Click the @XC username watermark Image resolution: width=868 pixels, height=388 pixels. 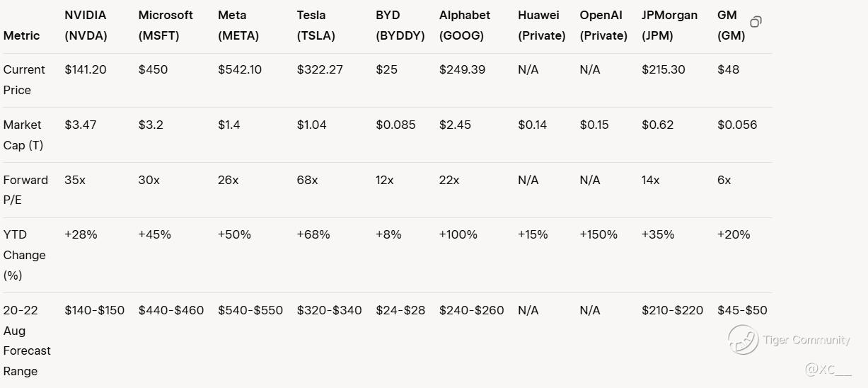[827, 369]
